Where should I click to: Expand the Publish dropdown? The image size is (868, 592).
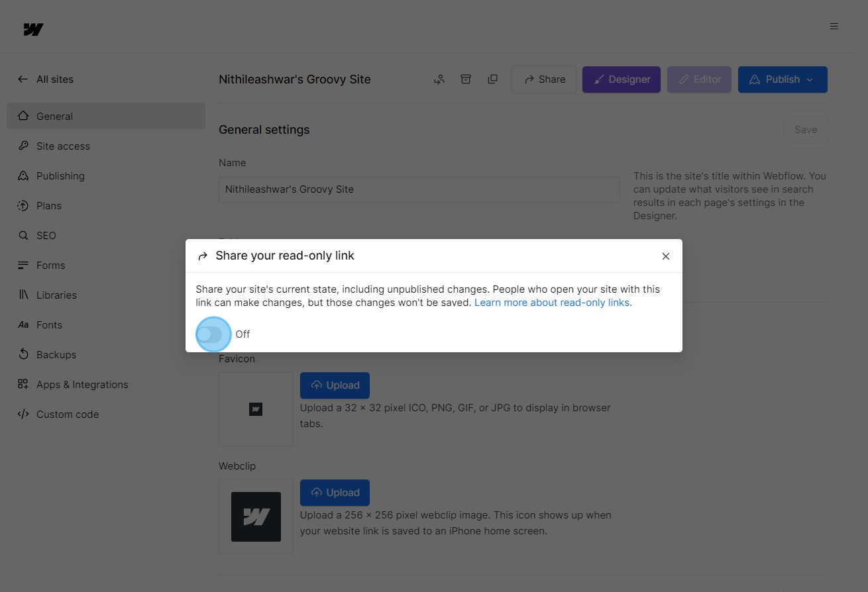click(783, 79)
